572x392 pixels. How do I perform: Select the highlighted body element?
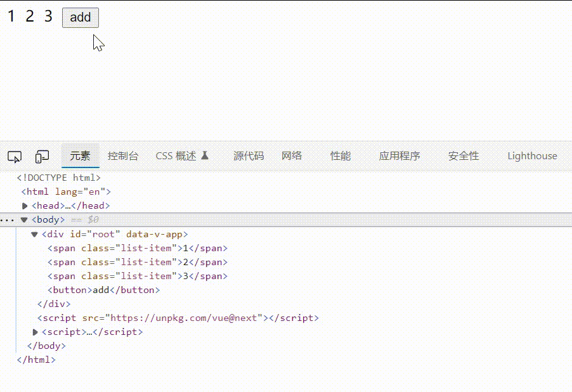[46, 219]
